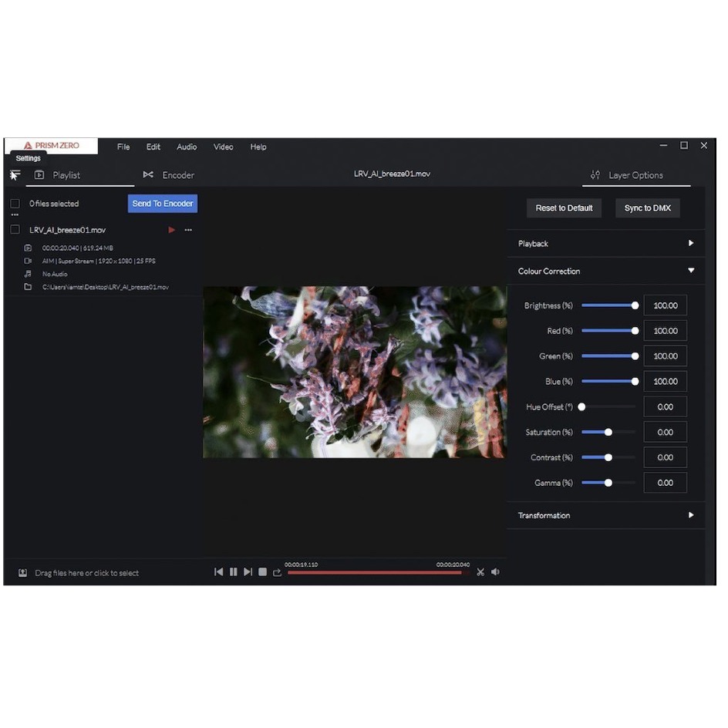Stop the video playback
728x728 pixels.
[262, 572]
